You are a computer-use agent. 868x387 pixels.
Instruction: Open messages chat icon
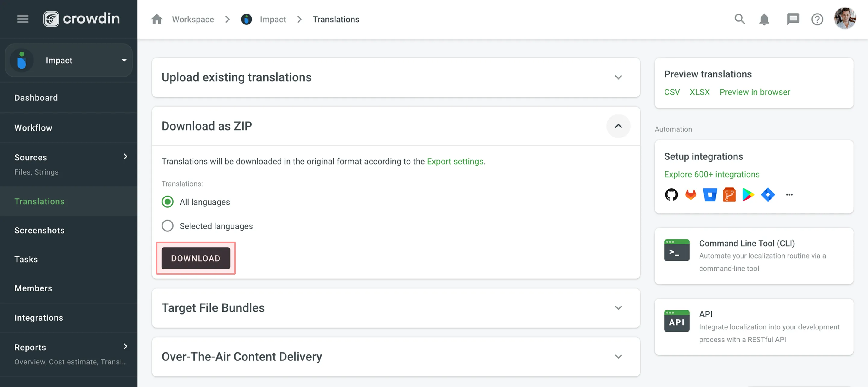click(793, 19)
